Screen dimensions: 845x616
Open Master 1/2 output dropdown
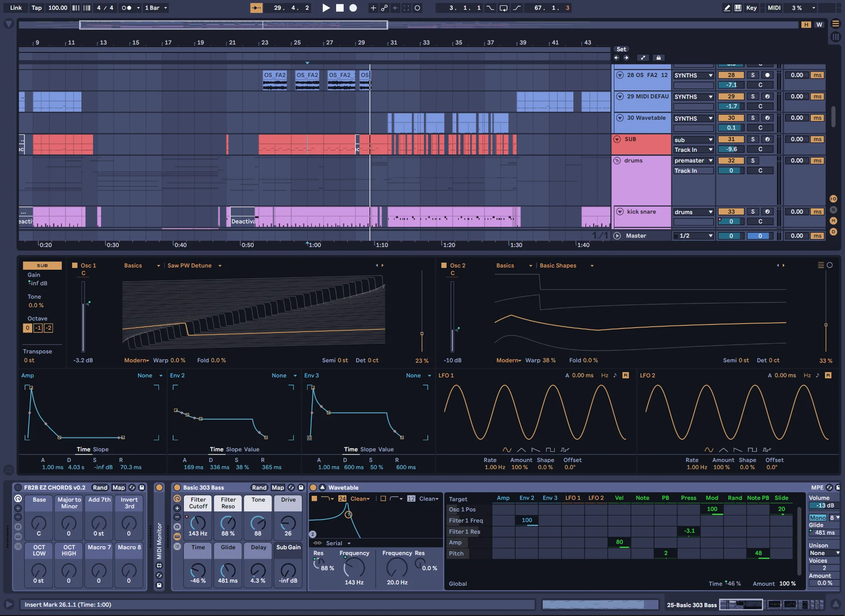point(694,236)
